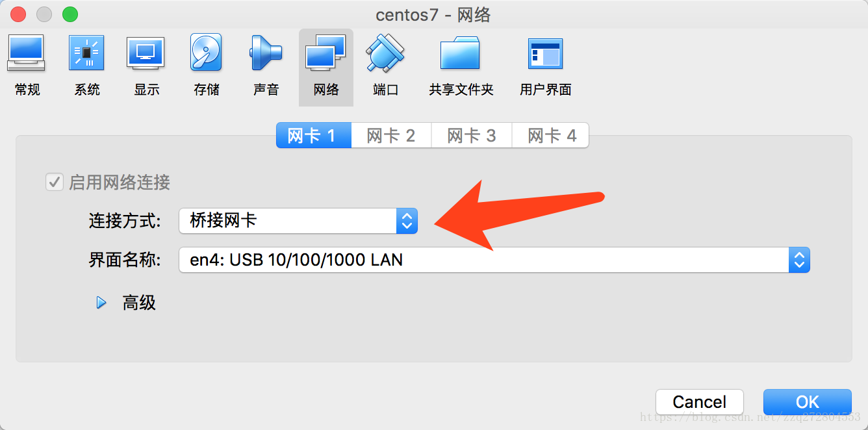Switch to the 网卡 2 tab

391,136
